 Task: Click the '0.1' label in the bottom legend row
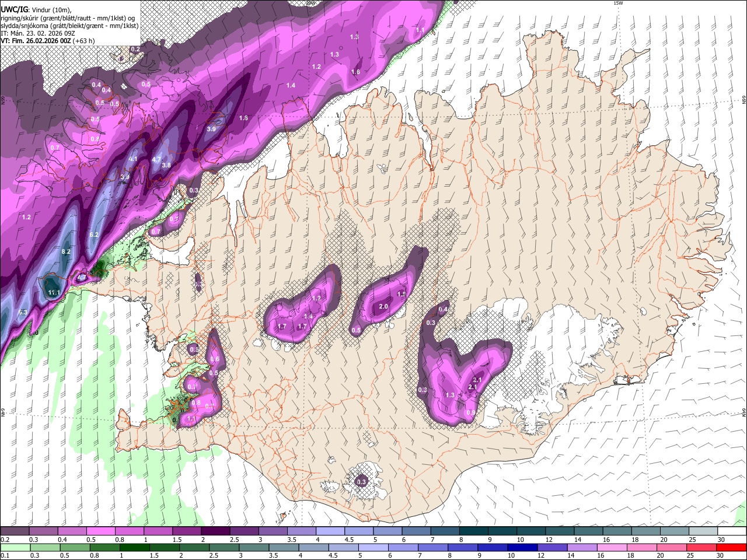pyautogui.click(x=5, y=555)
